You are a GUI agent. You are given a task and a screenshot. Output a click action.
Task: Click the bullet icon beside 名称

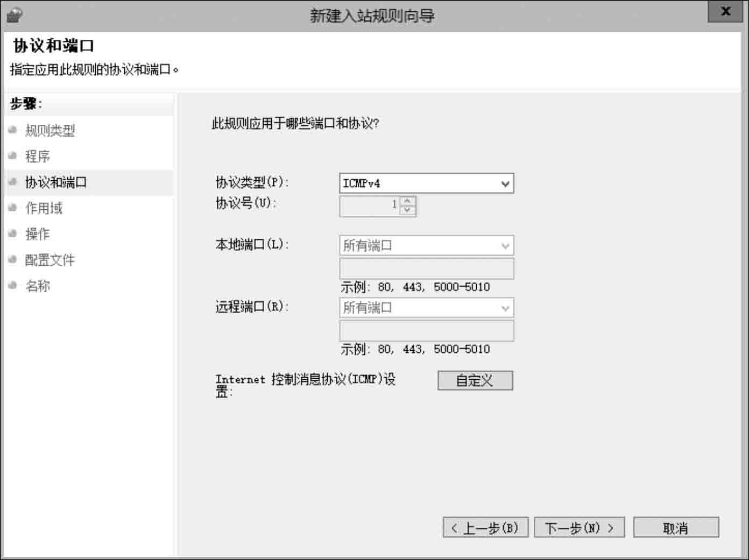13,285
